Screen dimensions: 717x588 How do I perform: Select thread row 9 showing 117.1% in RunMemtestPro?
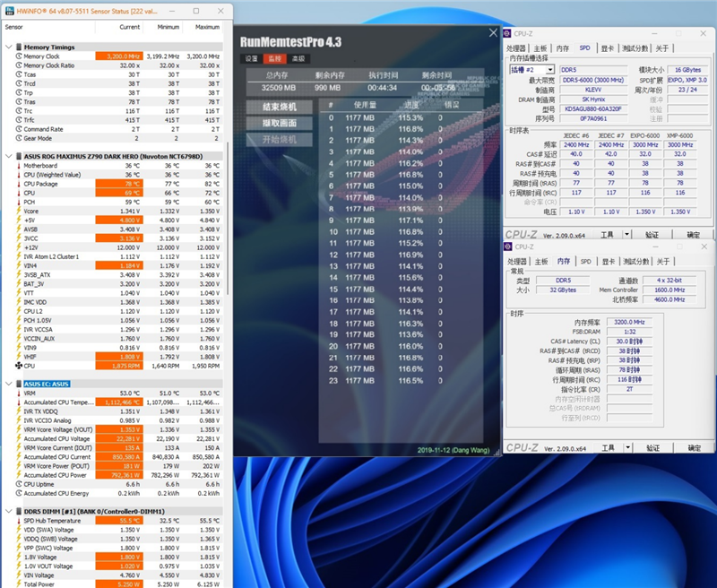tap(401, 220)
